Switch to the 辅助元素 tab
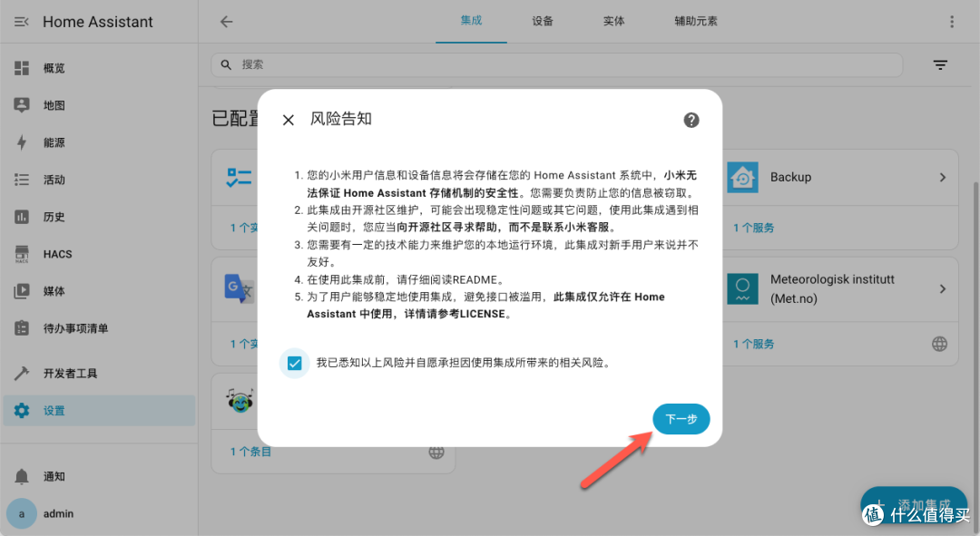 [696, 21]
